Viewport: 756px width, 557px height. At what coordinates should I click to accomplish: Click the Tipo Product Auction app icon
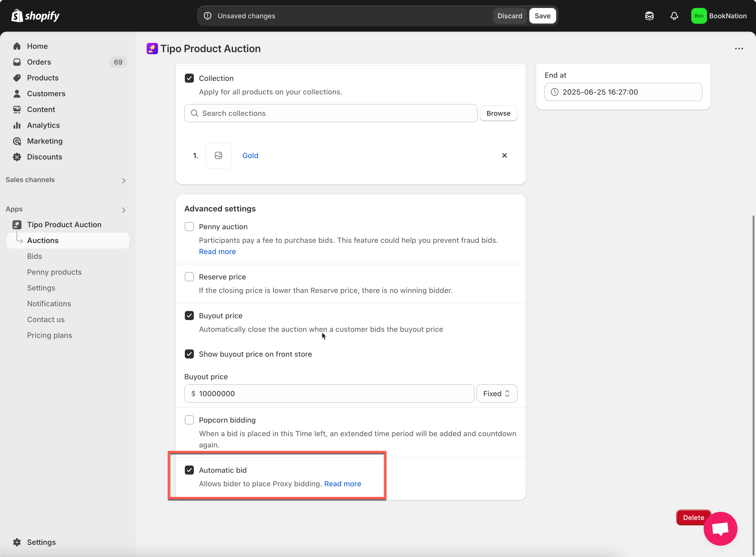click(152, 49)
